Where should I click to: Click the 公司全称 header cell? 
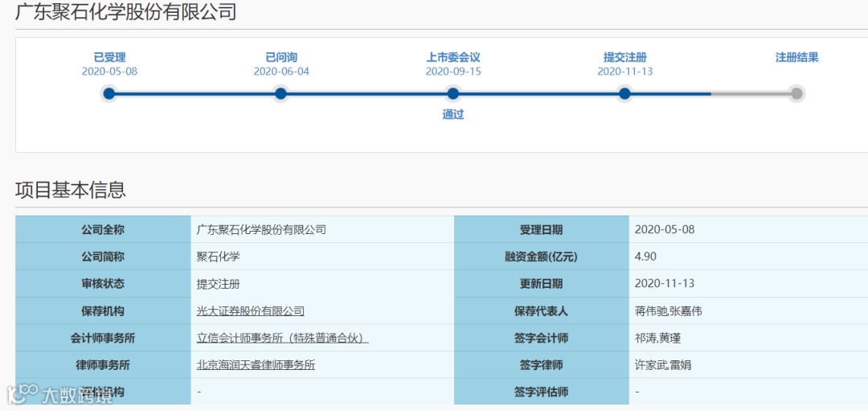click(103, 229)
